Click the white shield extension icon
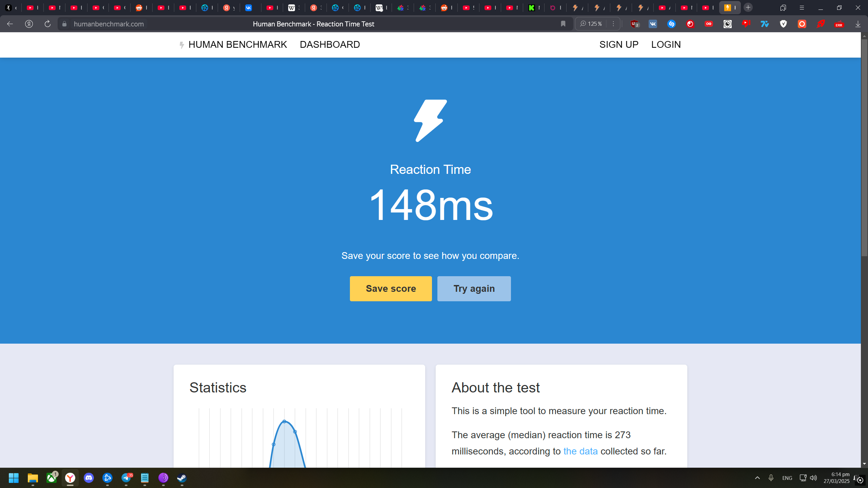The height and width of the screenshot is (488, 868). point(783,24)
